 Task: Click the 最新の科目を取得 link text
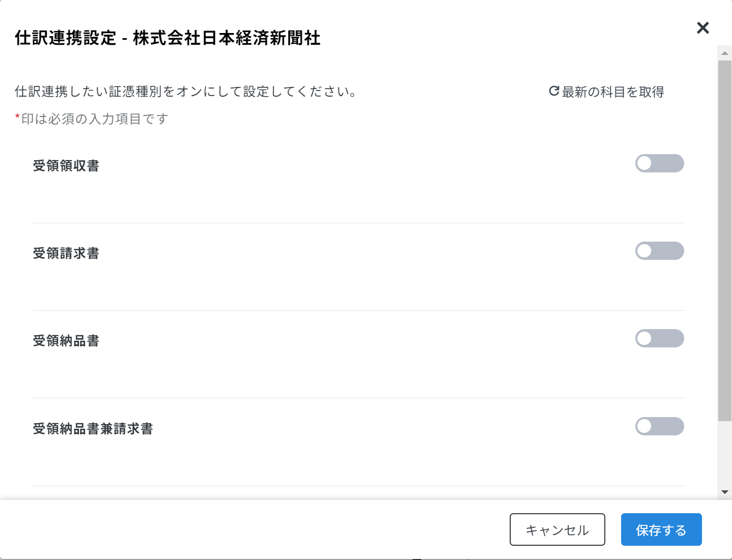tap(613, 92)
